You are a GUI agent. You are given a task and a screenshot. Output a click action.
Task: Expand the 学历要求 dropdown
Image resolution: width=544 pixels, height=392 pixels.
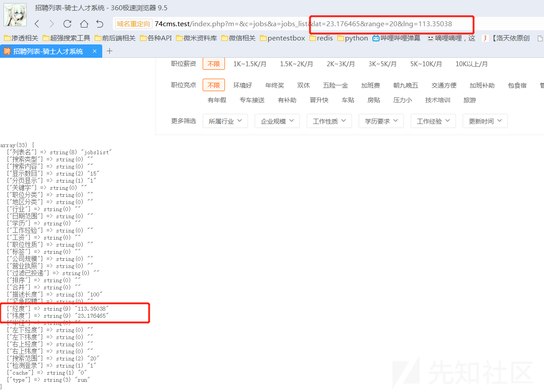(x=381, y=121)
